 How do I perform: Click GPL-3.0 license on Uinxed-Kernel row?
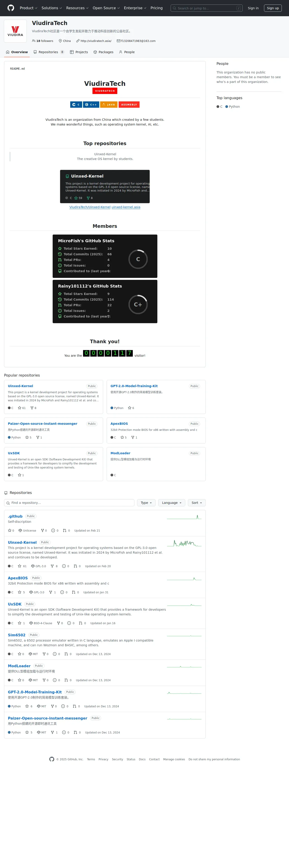tap(38, 566)
